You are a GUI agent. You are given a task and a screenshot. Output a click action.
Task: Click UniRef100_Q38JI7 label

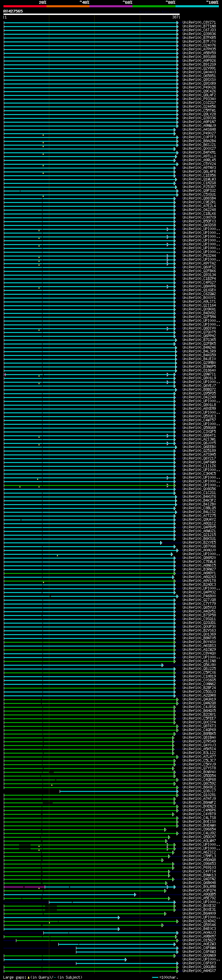pos(199,791)
